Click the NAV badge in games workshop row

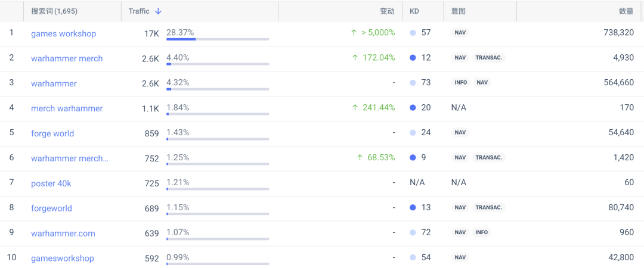click(x=460, y=33)
